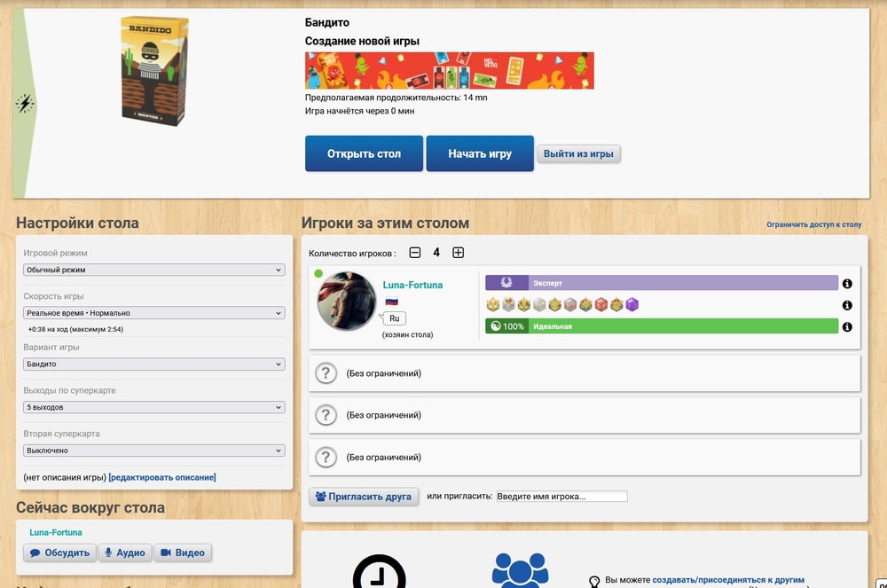
Task: Click the green 100% reputation bar
Action: coord(661,326)
